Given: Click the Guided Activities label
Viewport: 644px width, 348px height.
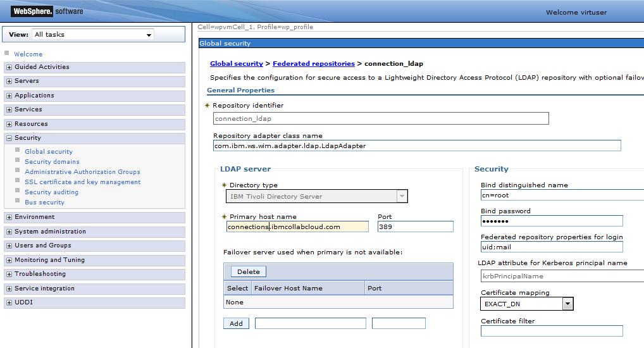Looking at the screenshot, I should click(42, 67).
